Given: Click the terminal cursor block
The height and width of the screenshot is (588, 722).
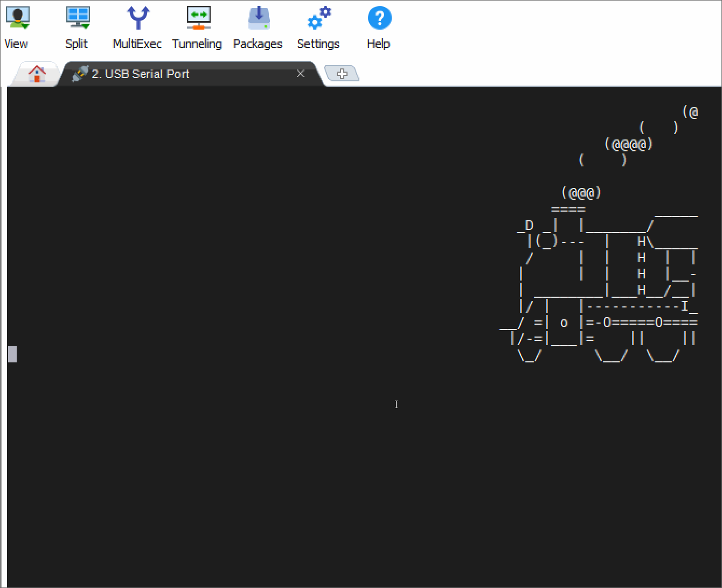Looking at the screenshot, I should coord(12,354).
